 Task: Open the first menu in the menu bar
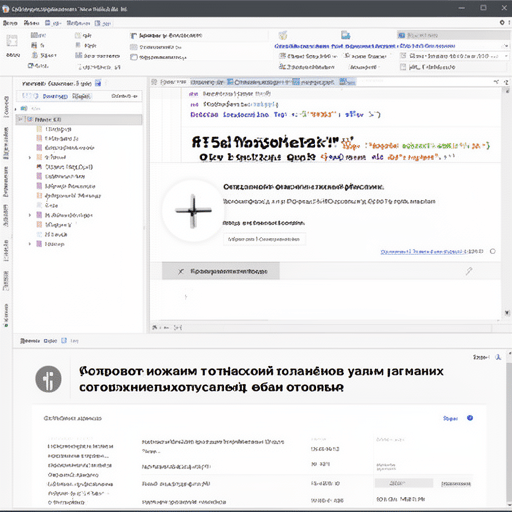pyautogui.click(x=10, y=23)
